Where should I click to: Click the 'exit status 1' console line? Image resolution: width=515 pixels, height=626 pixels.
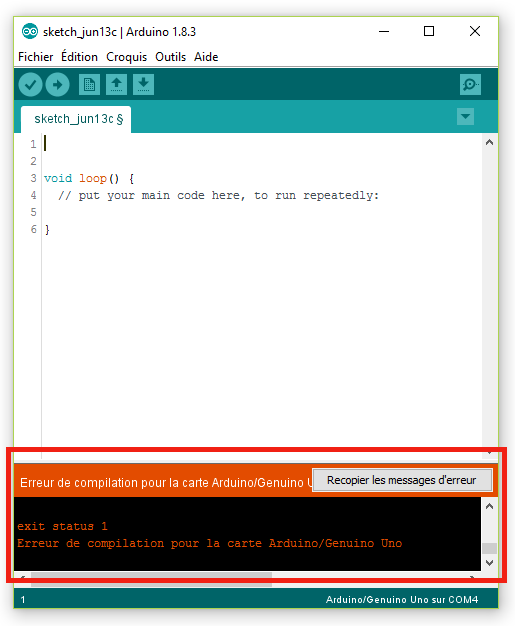[62, 526]
